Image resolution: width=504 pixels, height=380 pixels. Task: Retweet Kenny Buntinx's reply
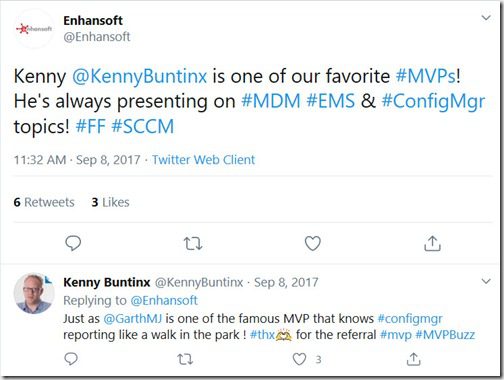click(x=185, y=359)
